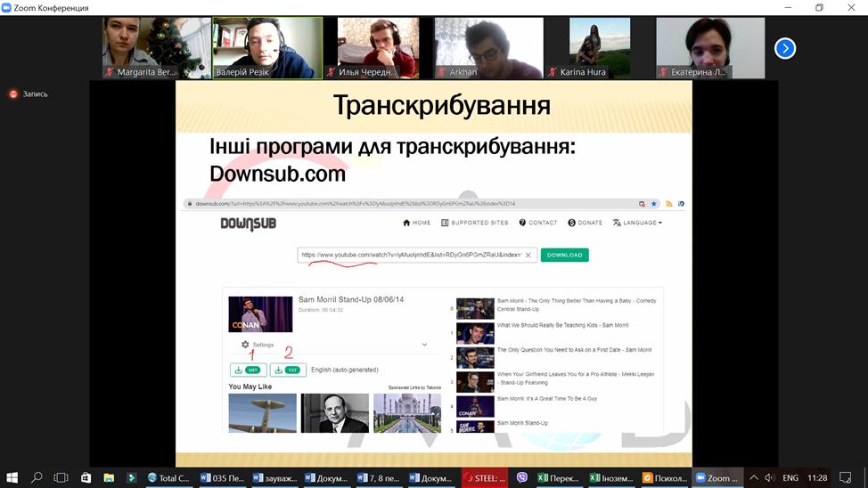The height and width of the screenshot is (488, 868).
Task: Open Windows taskbar search
Action: click(37, 477)
